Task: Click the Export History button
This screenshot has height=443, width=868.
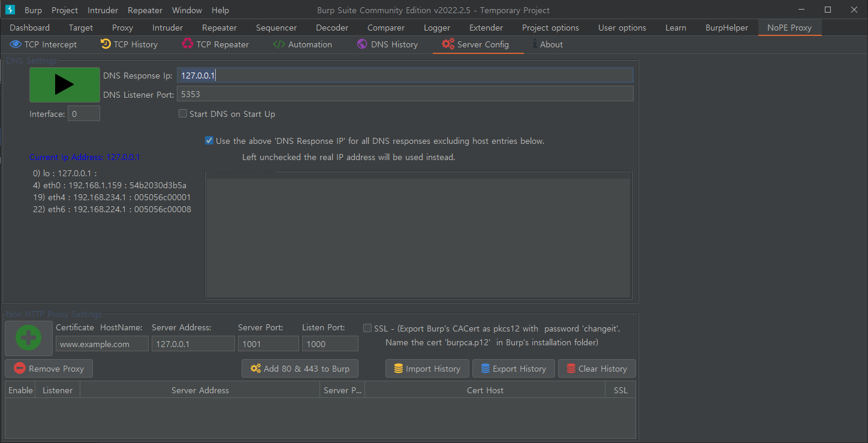Action: (x=514, y=369)
